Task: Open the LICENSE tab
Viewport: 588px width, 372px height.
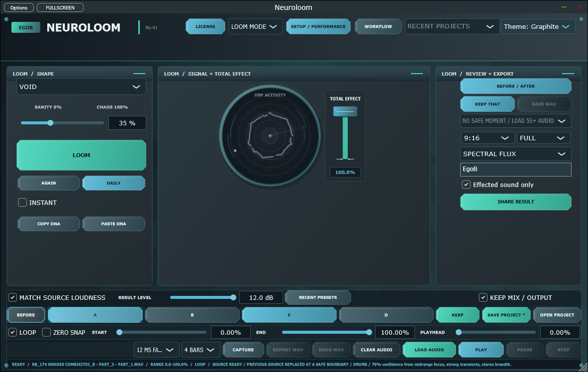Action: [205, 27]
